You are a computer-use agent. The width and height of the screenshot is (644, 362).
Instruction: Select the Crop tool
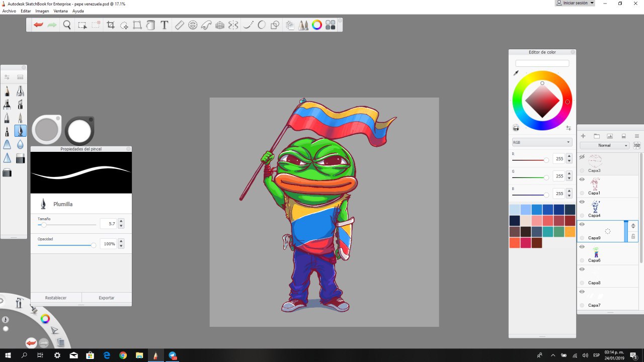pos(111,25)
